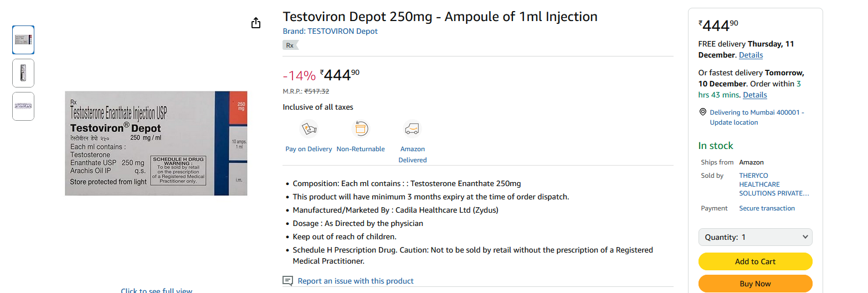Select the first product thumbnail

click(23, 40)
